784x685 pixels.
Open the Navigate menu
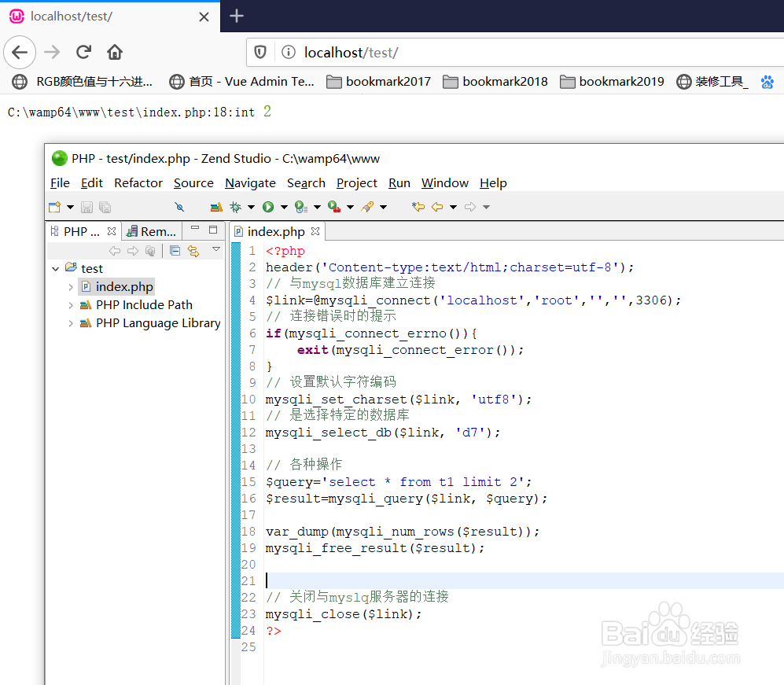coord(250,183)
